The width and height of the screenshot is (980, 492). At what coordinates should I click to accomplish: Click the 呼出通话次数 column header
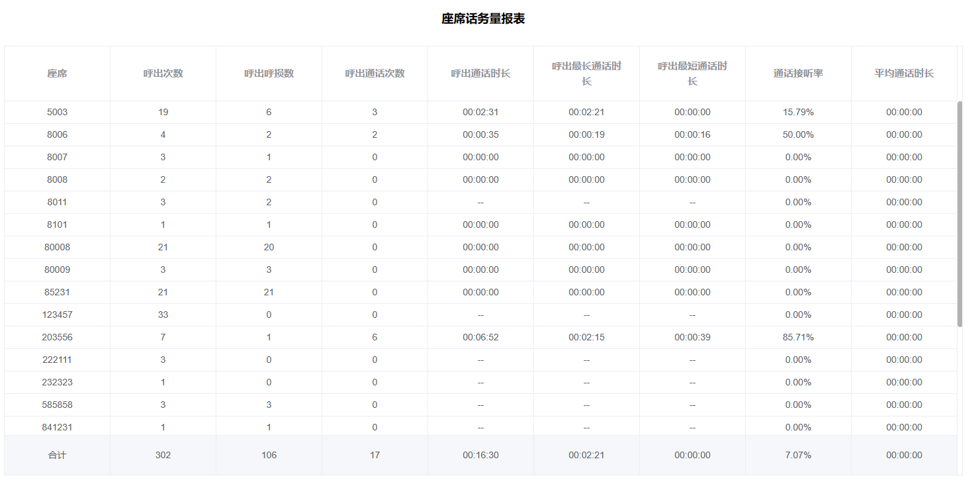click(x=375, y=74)
